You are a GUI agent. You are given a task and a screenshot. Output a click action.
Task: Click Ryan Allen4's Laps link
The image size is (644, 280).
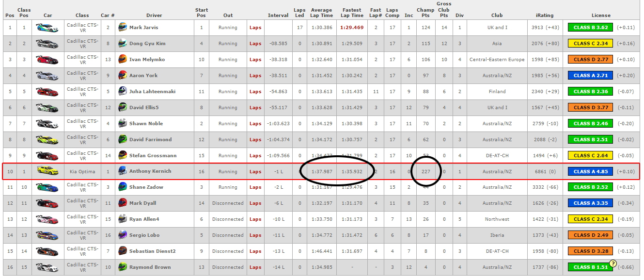(x=255, y=219)
